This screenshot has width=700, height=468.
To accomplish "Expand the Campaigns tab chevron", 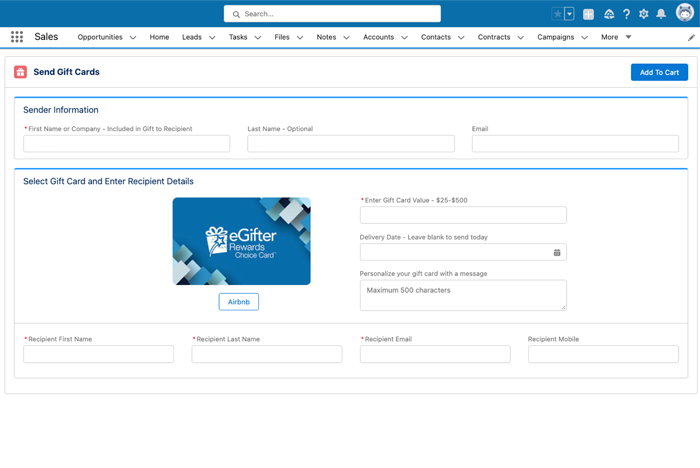I will tap(585, 38).
